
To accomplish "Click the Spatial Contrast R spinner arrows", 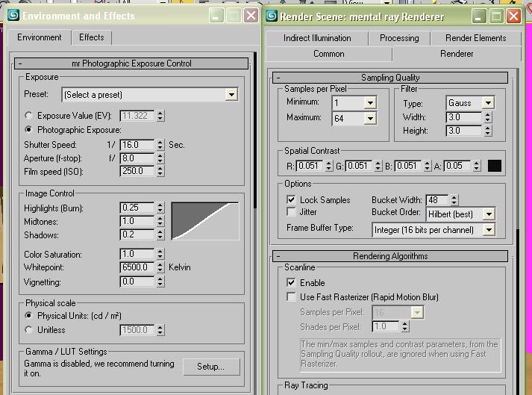I will pyautogui.click(x=328, y=166).
